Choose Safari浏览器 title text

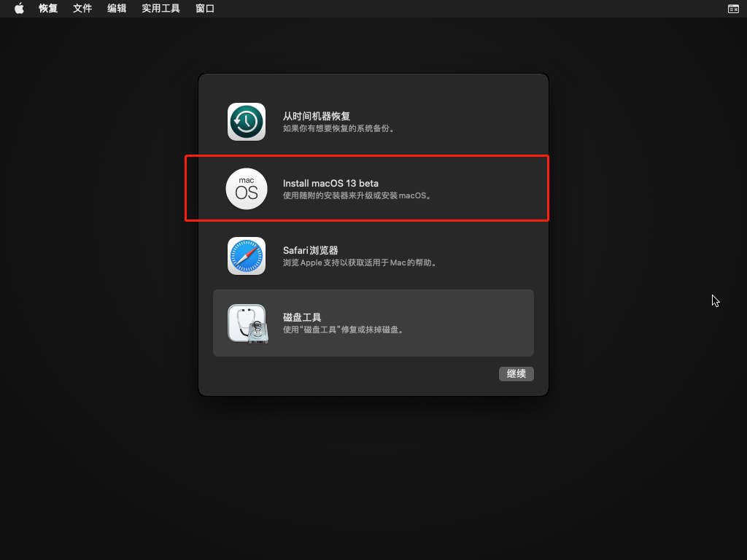310,251
